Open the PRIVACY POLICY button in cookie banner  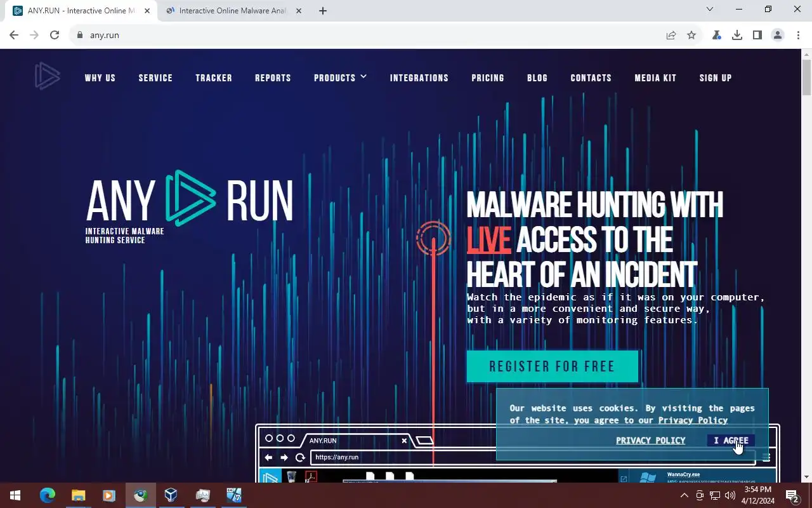point(651,440)
